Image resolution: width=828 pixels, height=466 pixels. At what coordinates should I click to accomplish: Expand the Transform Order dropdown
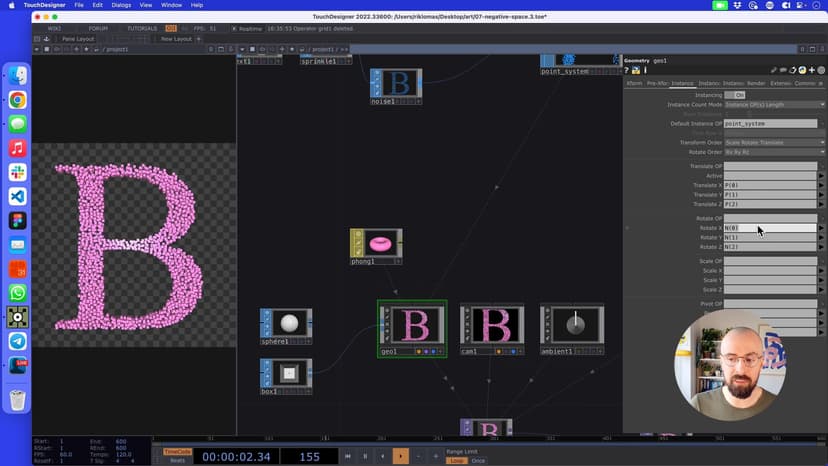tap(774, 143)
